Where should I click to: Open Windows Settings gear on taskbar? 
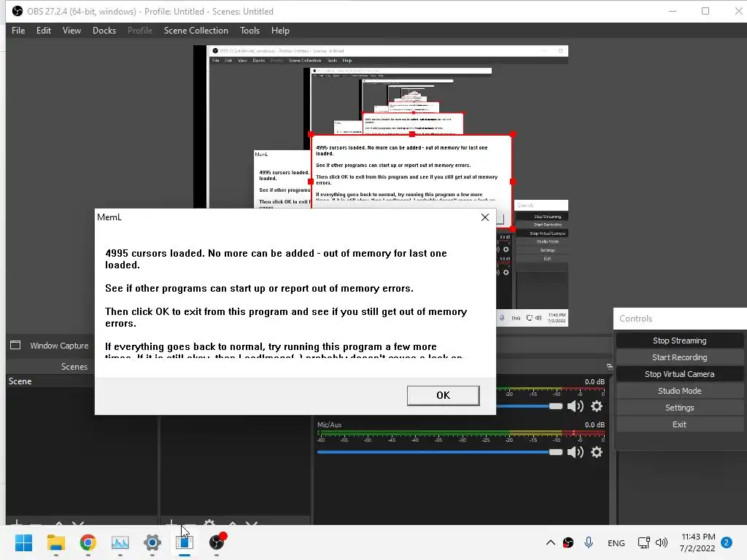(x=152, y=542)
